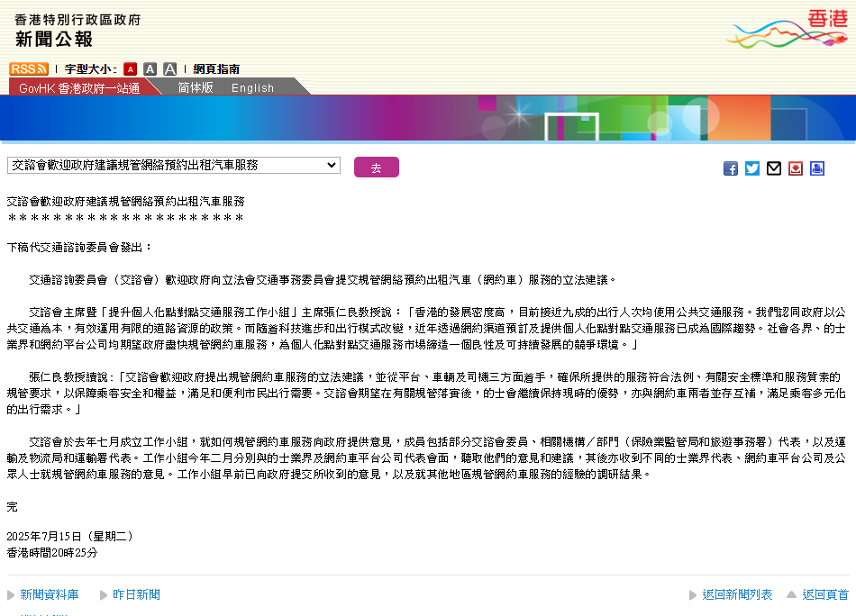856x616 pixels.
Task: Click 返回頁首 back to top
Action: pyautogui.click(x=824, y=594)
